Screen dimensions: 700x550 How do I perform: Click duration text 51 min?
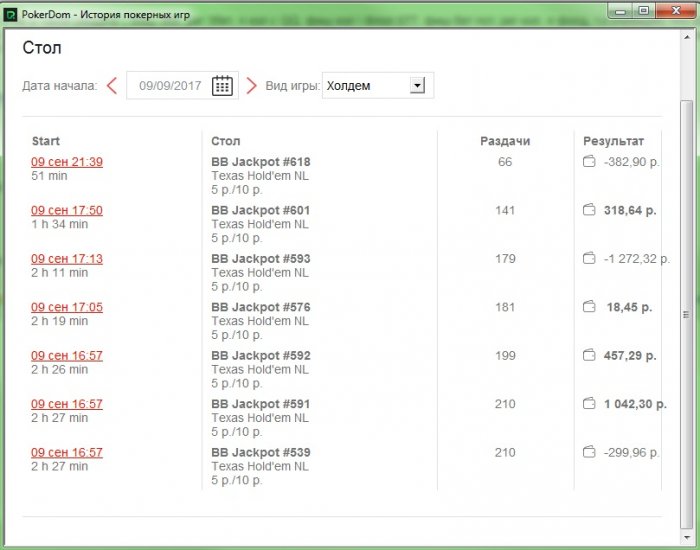[x=49, y=176]
